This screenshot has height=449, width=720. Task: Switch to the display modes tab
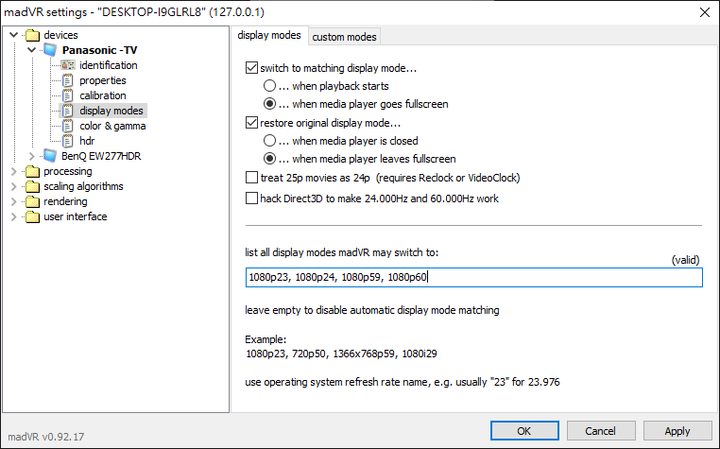(269, 35)
